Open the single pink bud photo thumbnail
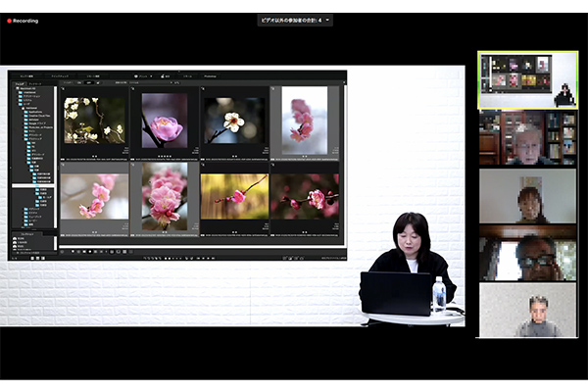The height and width of the screenshot is (392, 588). pos(164,119)
